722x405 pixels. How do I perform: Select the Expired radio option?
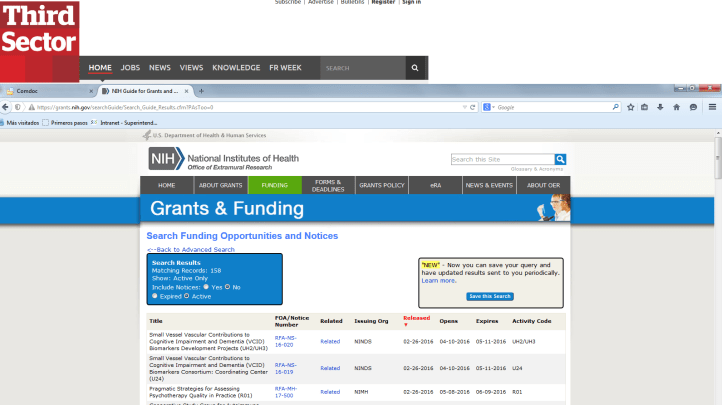point(154,296)
